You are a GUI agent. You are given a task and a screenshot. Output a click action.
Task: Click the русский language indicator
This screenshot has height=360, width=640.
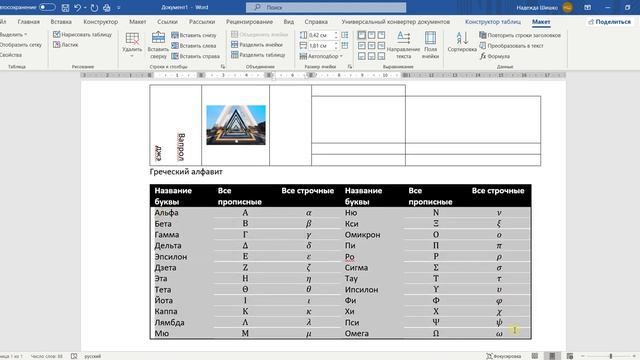(93, 356)
